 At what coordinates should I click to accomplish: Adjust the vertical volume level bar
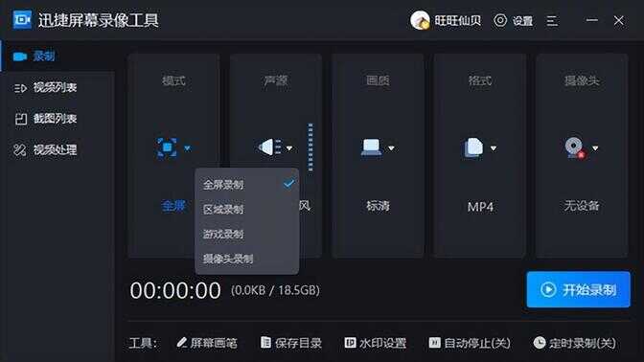[310, 147]
